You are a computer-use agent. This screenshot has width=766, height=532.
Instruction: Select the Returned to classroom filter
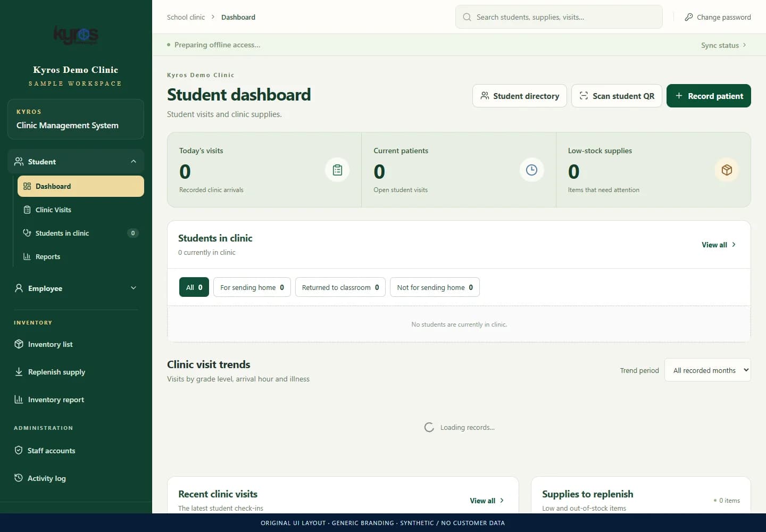pos(340,287)
